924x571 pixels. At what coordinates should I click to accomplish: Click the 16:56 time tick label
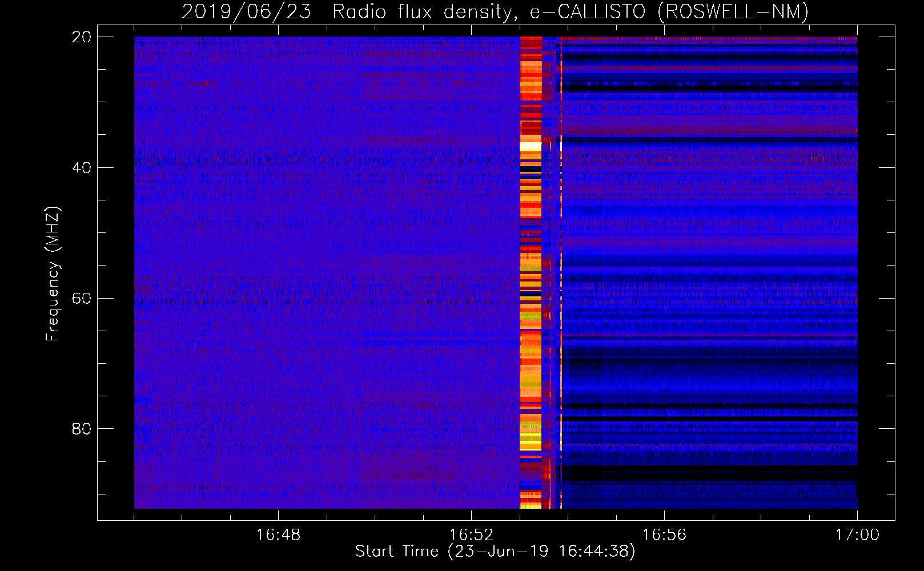[664, 535]
